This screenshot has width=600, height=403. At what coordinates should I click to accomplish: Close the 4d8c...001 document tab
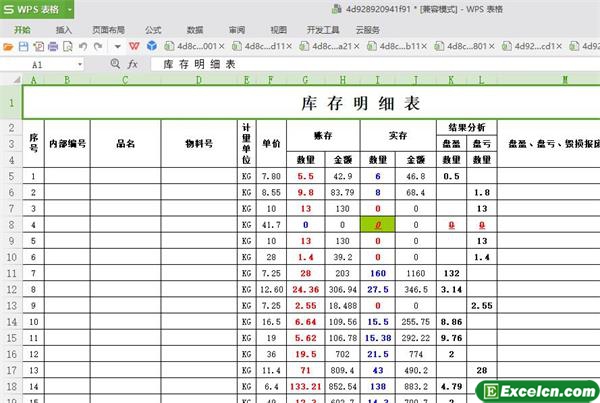pyautogui.click(x=221, y=46)
